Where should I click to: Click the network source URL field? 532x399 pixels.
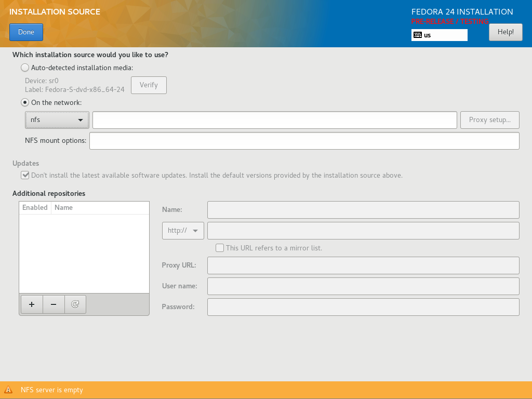(275, 120)
